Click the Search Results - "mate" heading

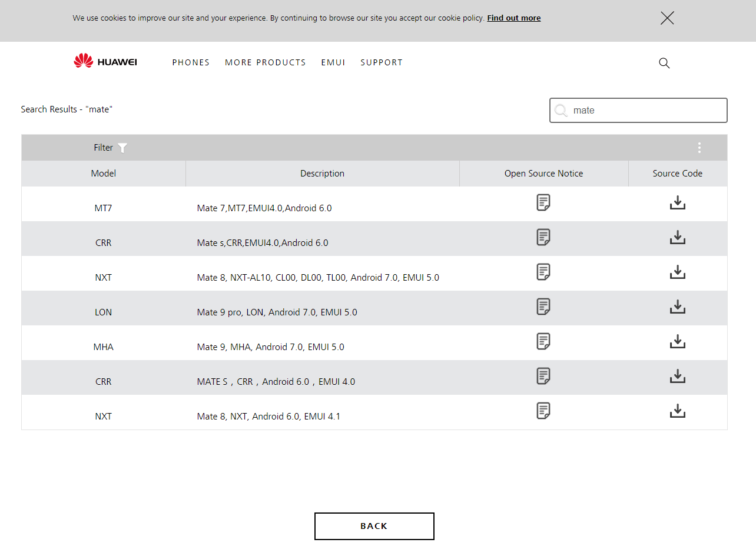(x=67, y=109)
